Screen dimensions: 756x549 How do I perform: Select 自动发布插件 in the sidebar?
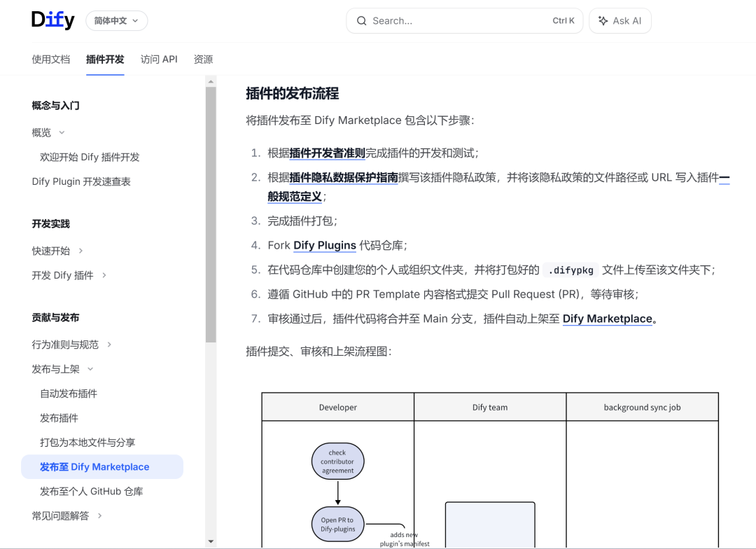(69, 394)
